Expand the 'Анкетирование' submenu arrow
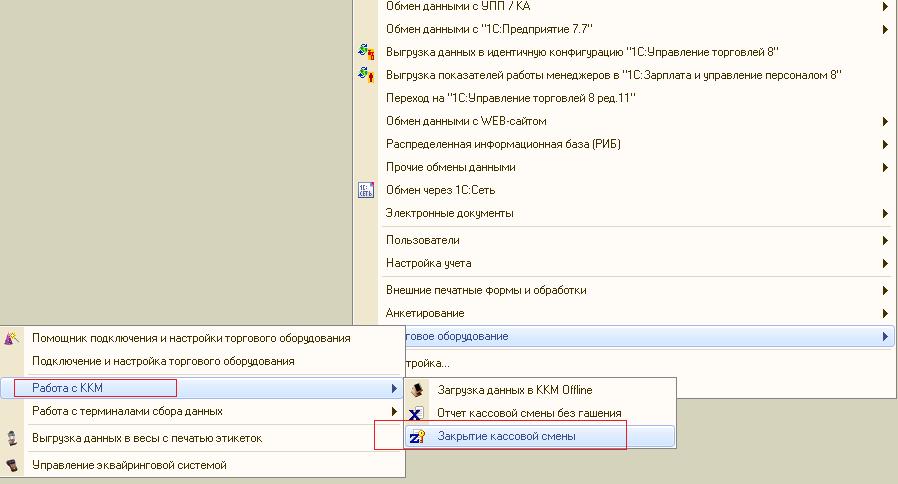898x484 pixels. (885, 313)
